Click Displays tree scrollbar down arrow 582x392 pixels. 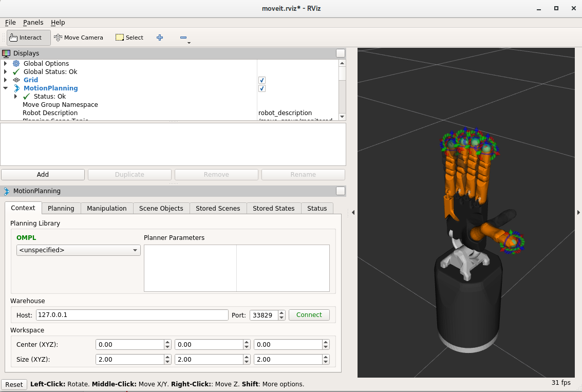coord(342,117)
